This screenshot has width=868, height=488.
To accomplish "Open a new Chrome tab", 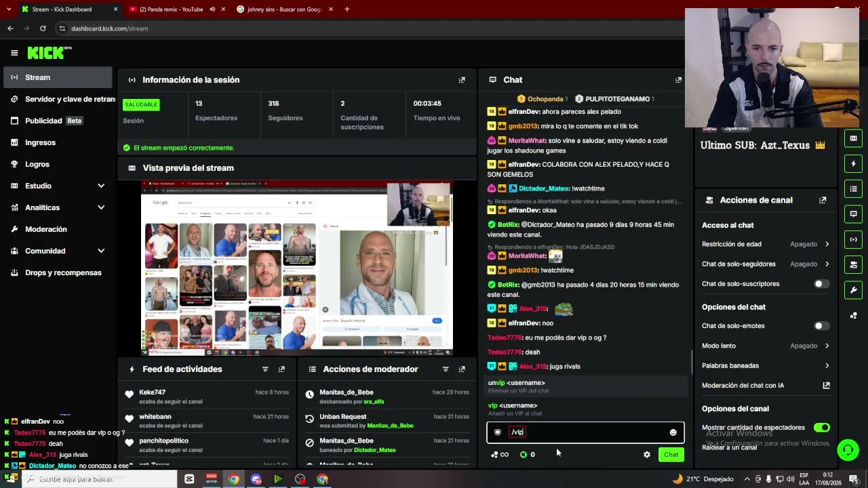I will pos(347,9).
